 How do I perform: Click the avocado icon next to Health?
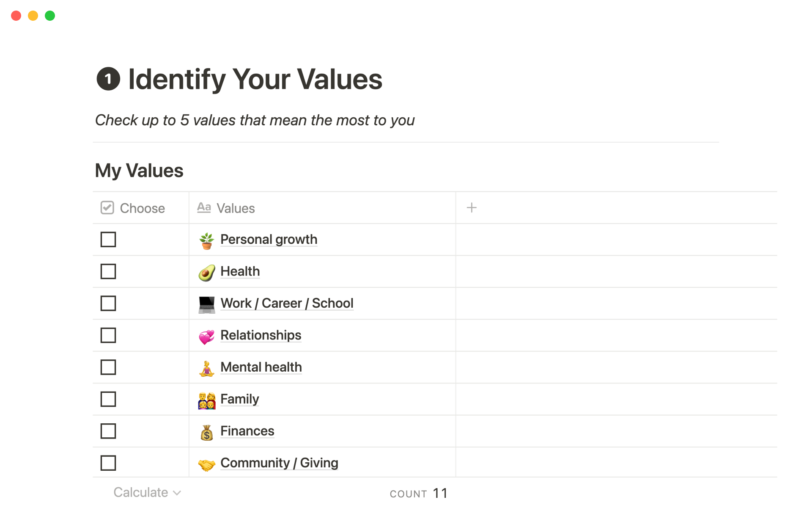[206, 272]
